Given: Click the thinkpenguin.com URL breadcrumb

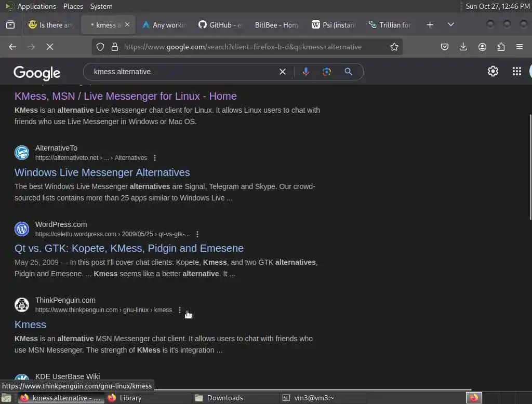Looking at the screenshot, I should (x=103, y=310).
